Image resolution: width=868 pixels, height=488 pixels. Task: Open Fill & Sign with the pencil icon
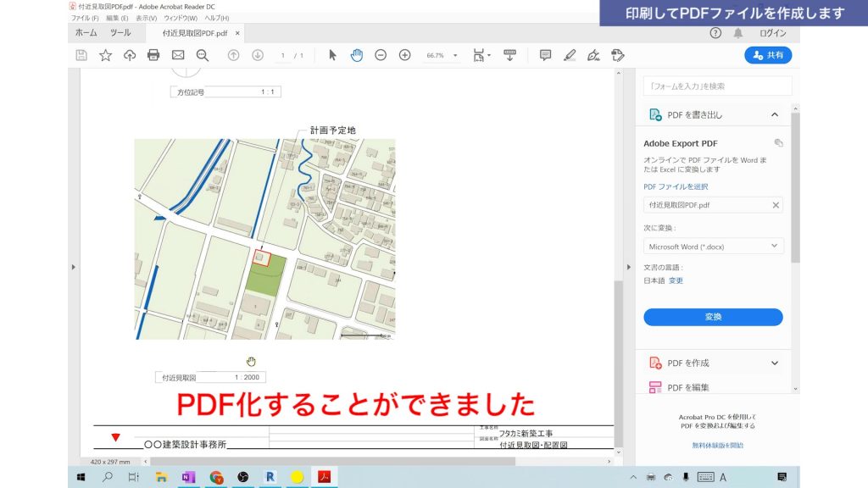tap(569, 55)
